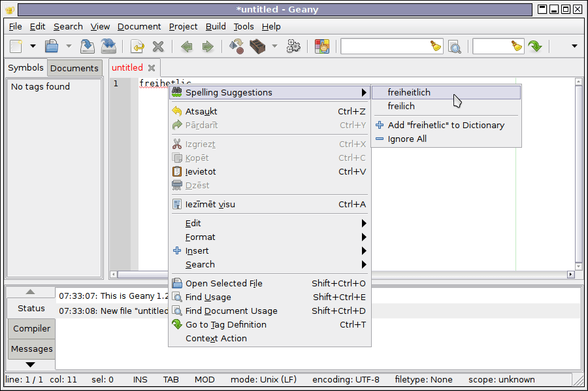Screen dimensions: 588x391
Task: Click the New file toolbar icon
Action: click(16, 46)
